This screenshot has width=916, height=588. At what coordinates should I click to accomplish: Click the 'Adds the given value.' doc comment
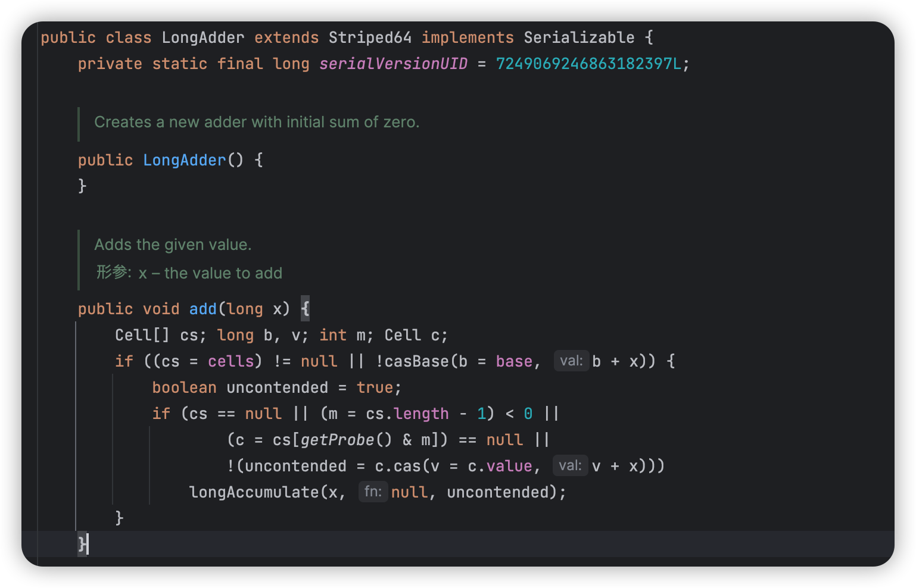click(173, 245)
